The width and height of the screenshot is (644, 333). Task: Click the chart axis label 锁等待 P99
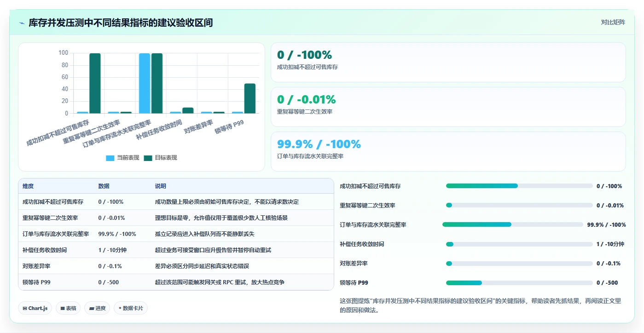[x=229, y=127]
